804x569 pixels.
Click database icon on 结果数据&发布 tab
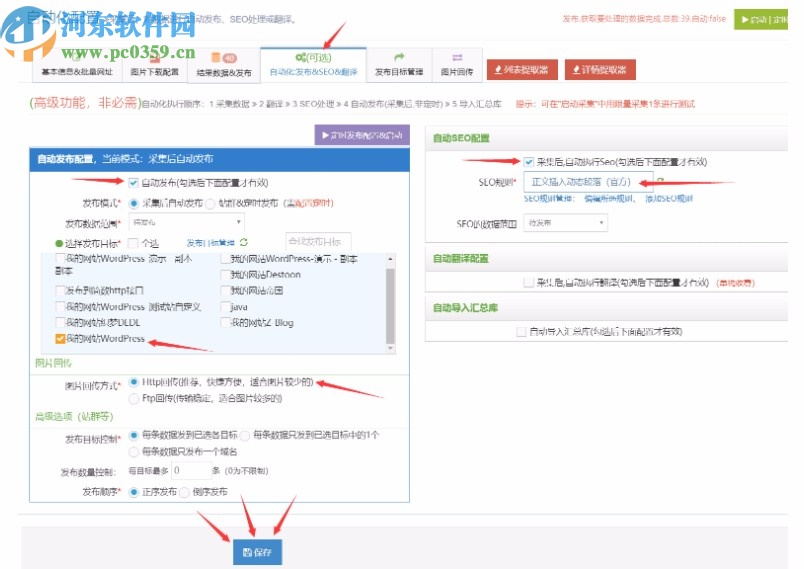point(216,57)
